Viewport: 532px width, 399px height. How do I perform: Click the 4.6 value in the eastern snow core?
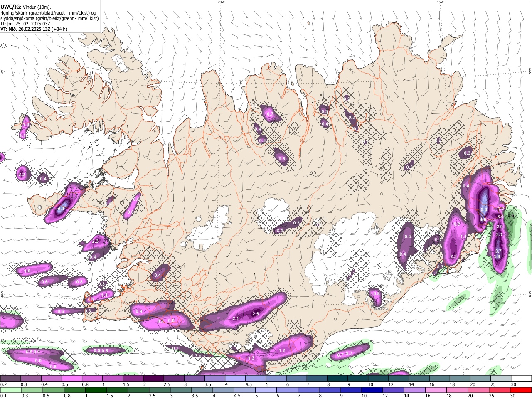[483, 219]
